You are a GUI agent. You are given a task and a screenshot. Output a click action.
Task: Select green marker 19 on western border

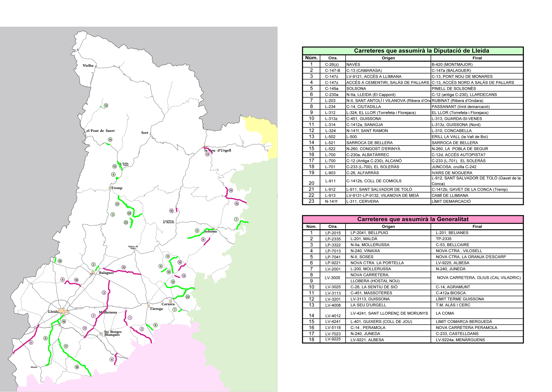[x=60, y=261]
